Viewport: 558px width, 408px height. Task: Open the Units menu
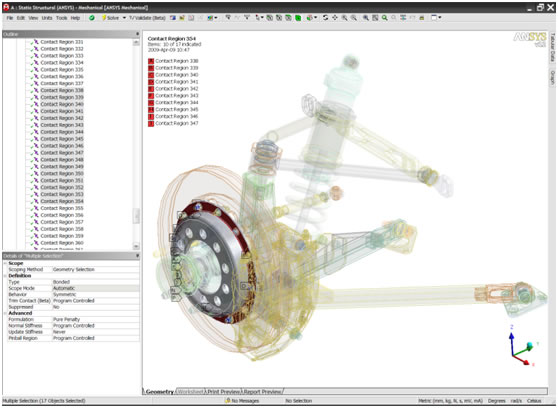tap(47, 18)
